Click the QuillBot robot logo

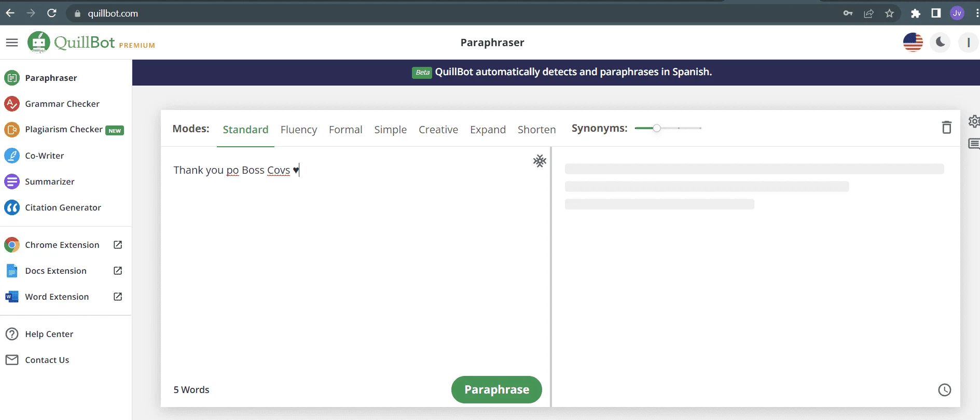(39, 42)
